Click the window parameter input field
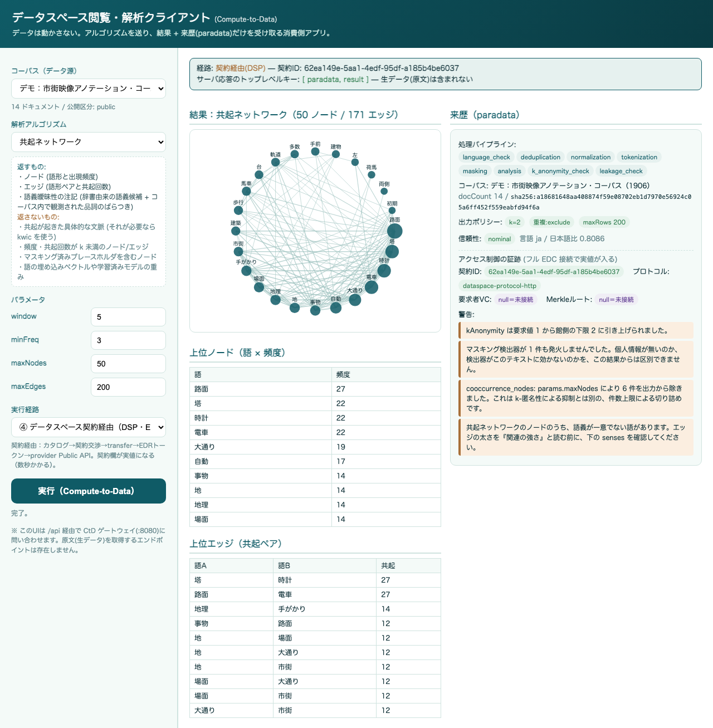This screenshot has width=713, height=728. (x=128, y=317)
